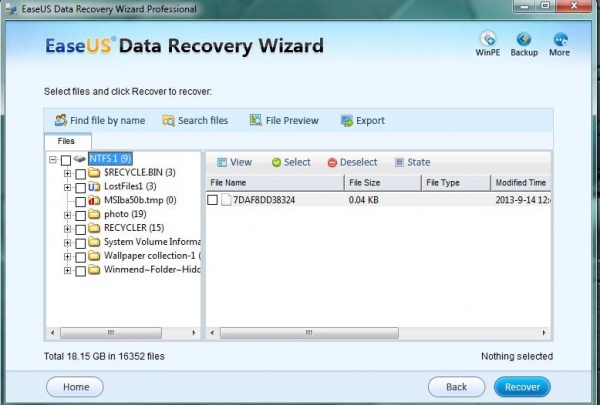Collapse the NTFS1 tree node
Viewport: 600px width, 405px height.
click(53, 160)
